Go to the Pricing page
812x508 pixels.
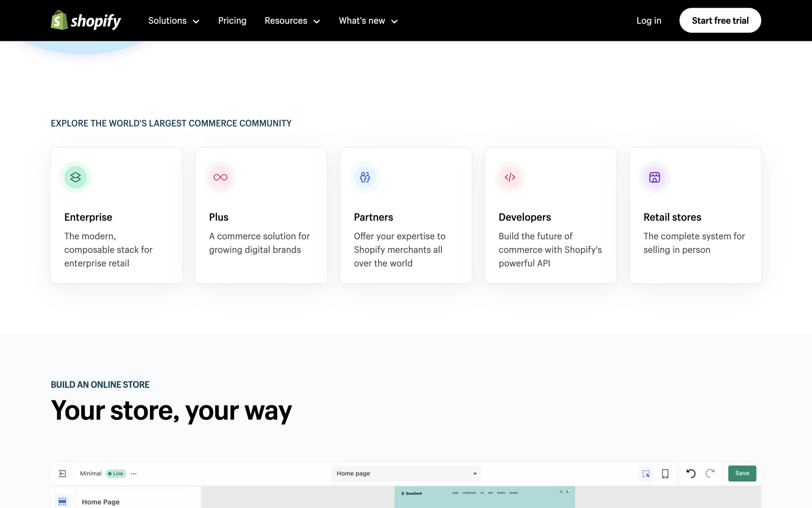coord(232,21)
